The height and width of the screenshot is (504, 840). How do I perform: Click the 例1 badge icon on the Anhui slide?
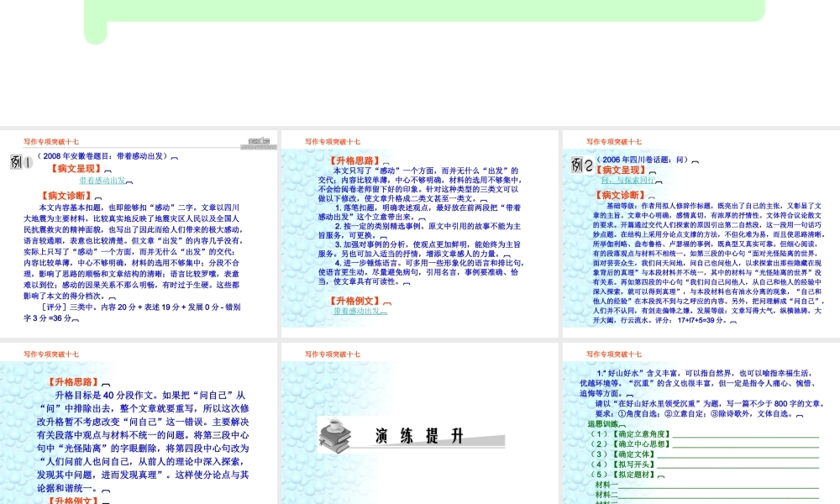[21, 162]
